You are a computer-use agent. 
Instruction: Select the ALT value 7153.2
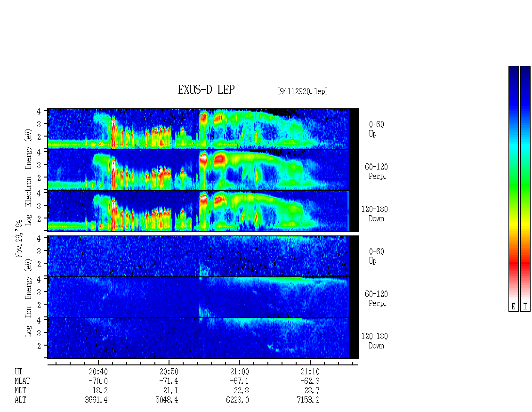[308, 400]
